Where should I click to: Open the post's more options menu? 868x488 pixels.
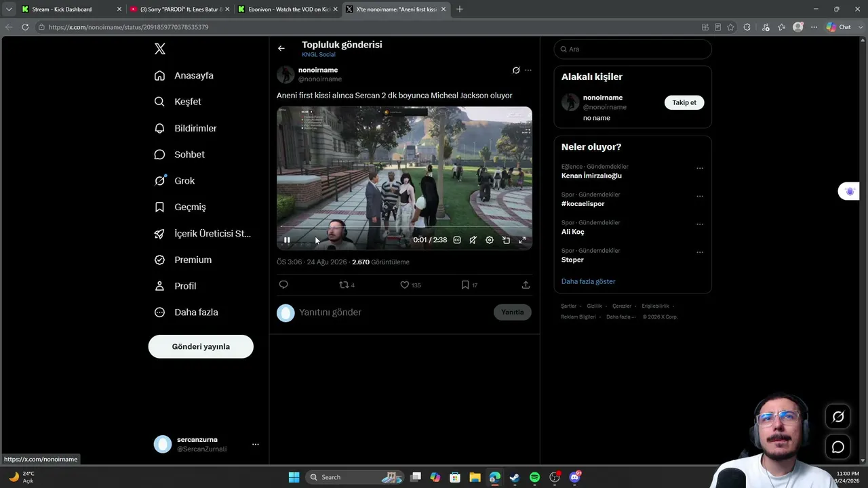tap(528, 70)
